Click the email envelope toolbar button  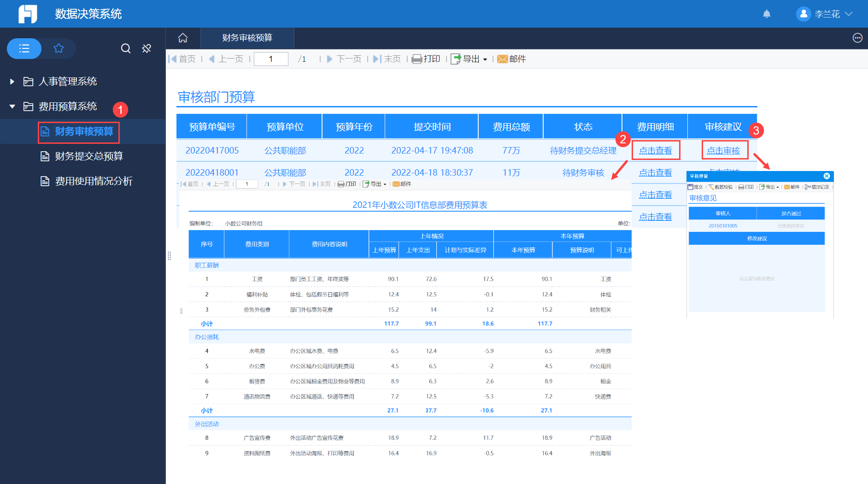pos(511,59)
